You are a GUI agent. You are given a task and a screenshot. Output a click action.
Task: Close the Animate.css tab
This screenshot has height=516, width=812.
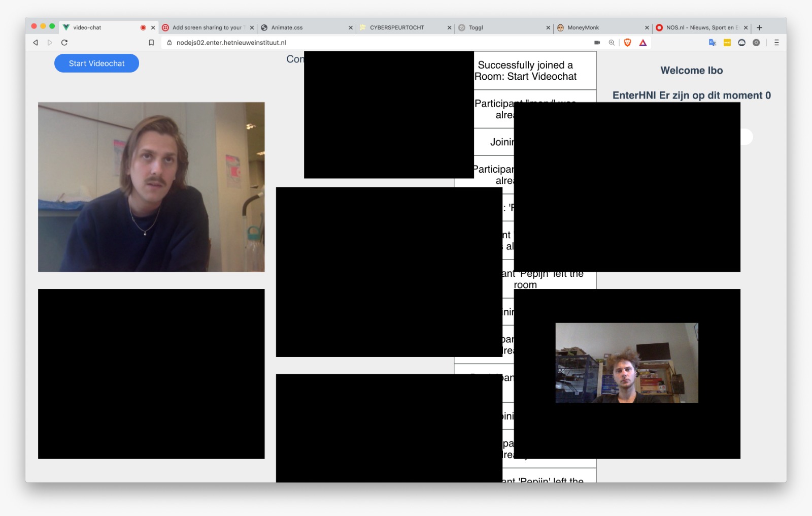[351, 27]
